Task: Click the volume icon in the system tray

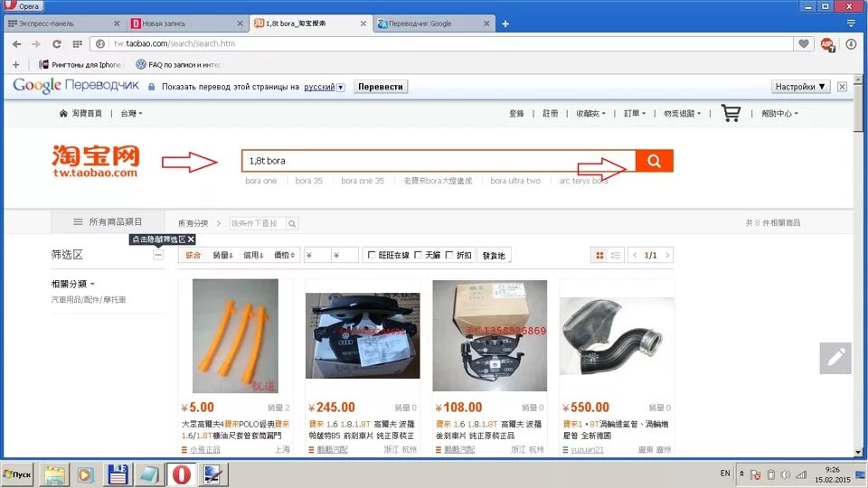Action: pos(785,474)
